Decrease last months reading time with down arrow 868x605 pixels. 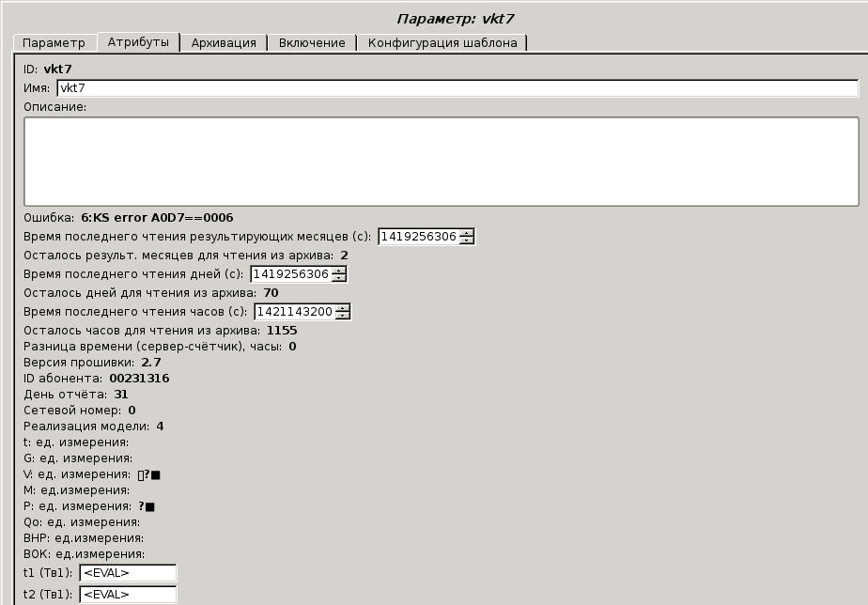[x=467, y=240]
